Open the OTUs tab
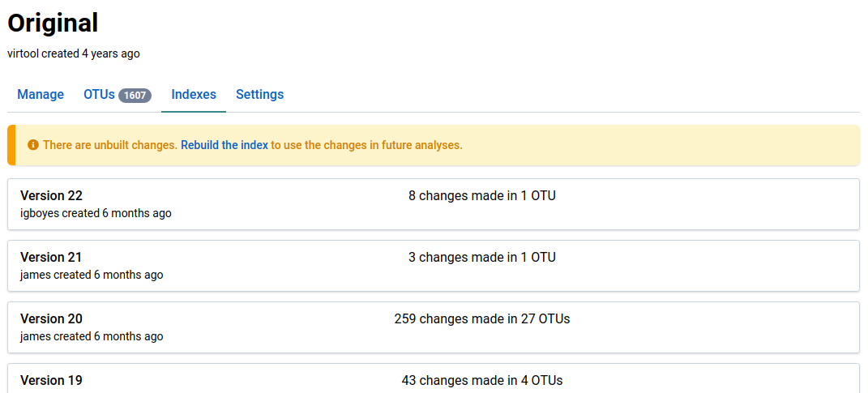The height and width of the screenshot is (393, 868). tap(99, 95)
